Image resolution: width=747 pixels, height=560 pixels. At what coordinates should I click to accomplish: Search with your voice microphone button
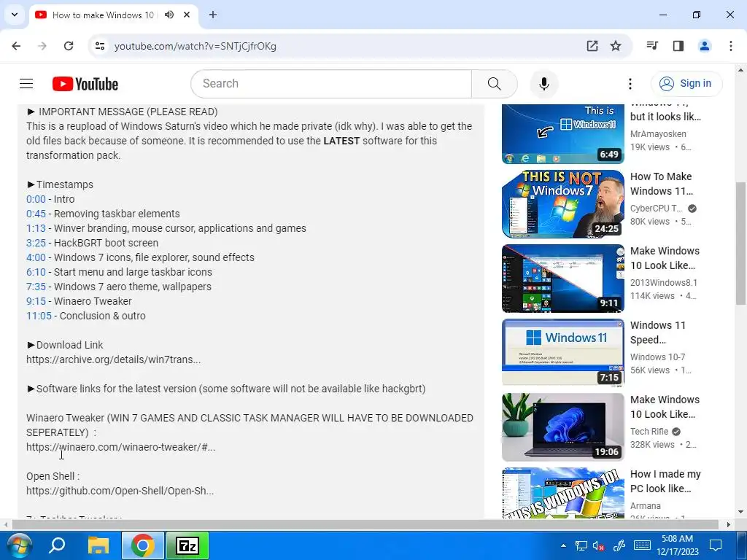544,84
